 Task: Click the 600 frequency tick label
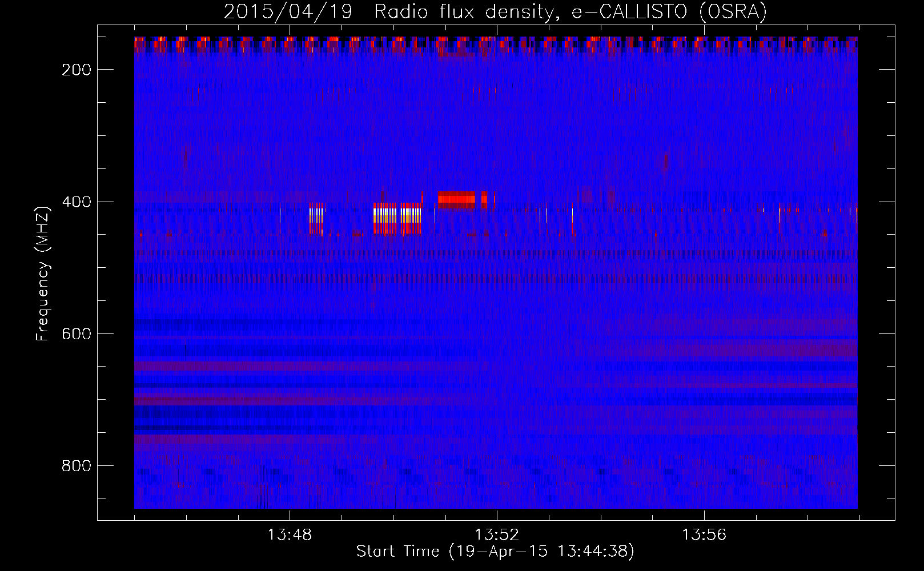[77, 333]
